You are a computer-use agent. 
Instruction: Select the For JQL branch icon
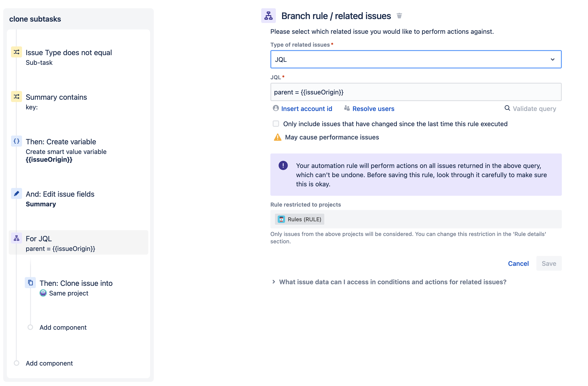point(16,238)
